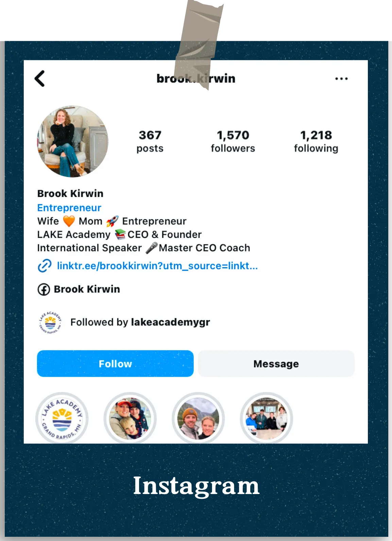The image size is (392, 541).
Task: Open the highlight showing four people indoors
Action: tap(267, 418)
